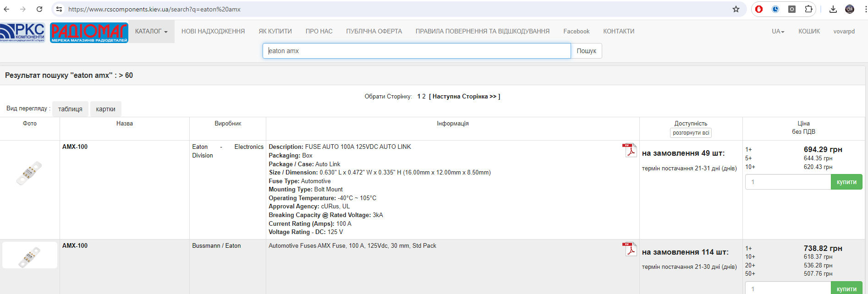The image size is (868, 294).
Task: Click 'термін постачання 21-31 дні' text
Action: (x=689, y=169)
